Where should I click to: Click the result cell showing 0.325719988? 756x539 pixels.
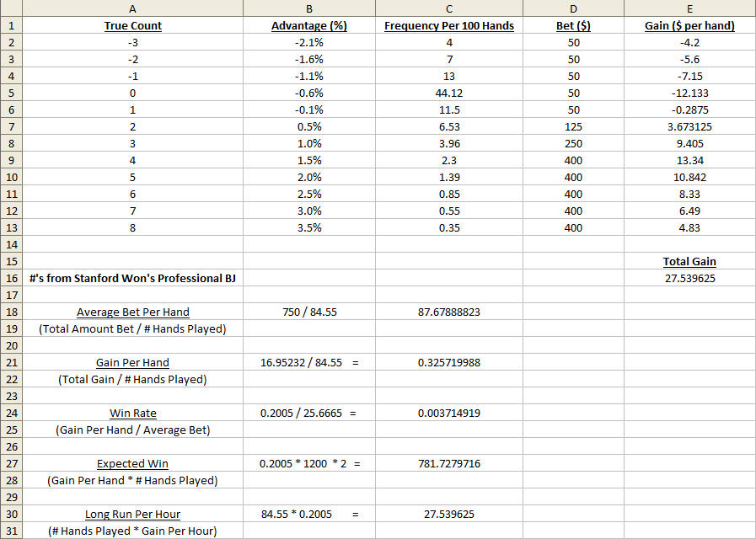[449, 363]
